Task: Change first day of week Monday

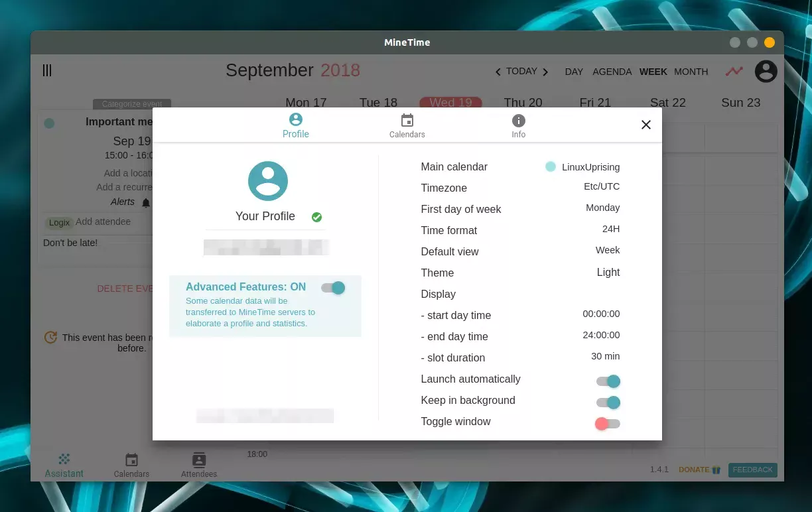Action: coord(603,208)
